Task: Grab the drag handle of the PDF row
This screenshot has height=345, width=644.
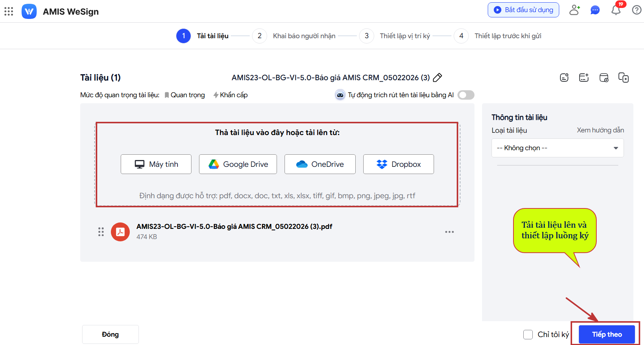Action: 101,232
